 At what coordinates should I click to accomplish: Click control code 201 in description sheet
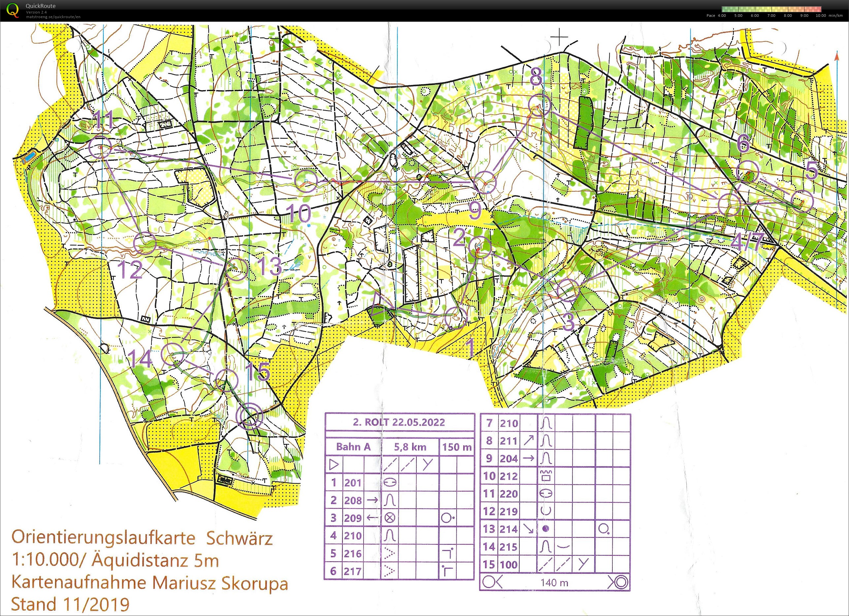tap(353, 483)
